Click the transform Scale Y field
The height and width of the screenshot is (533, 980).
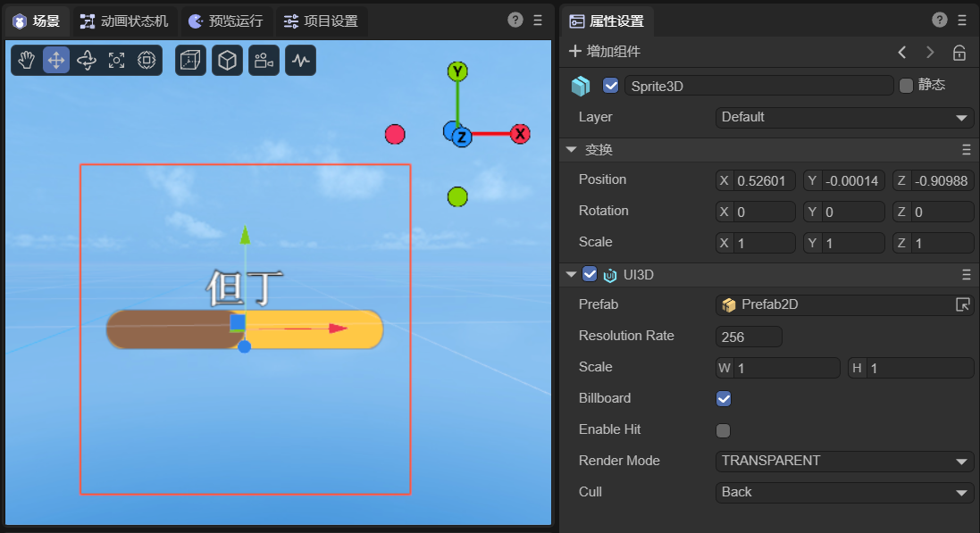tap(844, 243)
